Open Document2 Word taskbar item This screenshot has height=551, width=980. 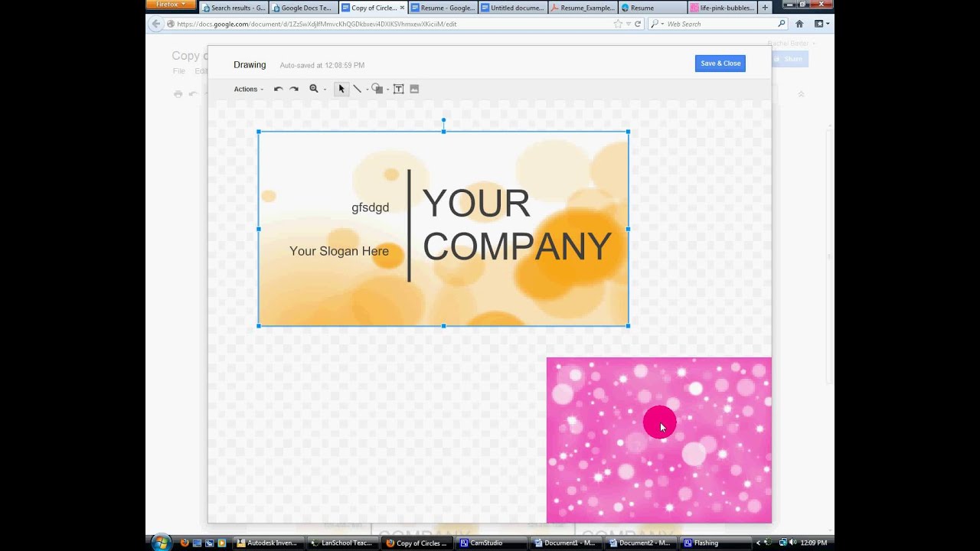[640, 543]
